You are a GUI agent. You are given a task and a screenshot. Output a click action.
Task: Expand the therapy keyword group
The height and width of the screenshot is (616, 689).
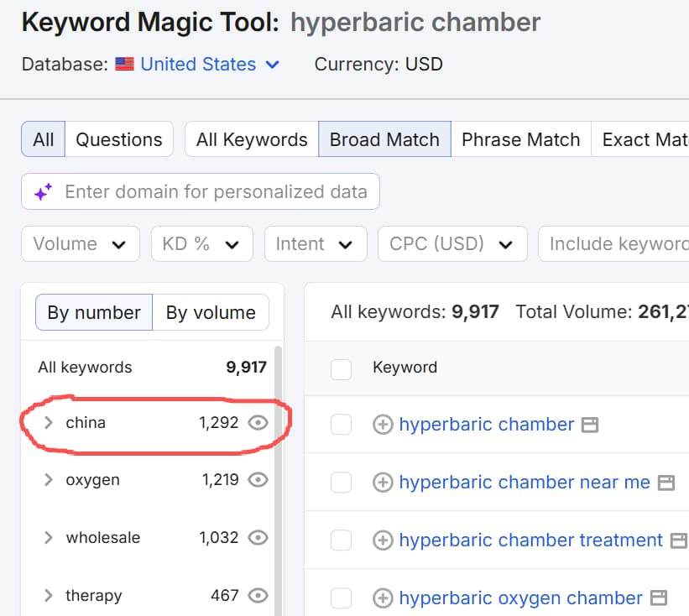pos(49,595)
